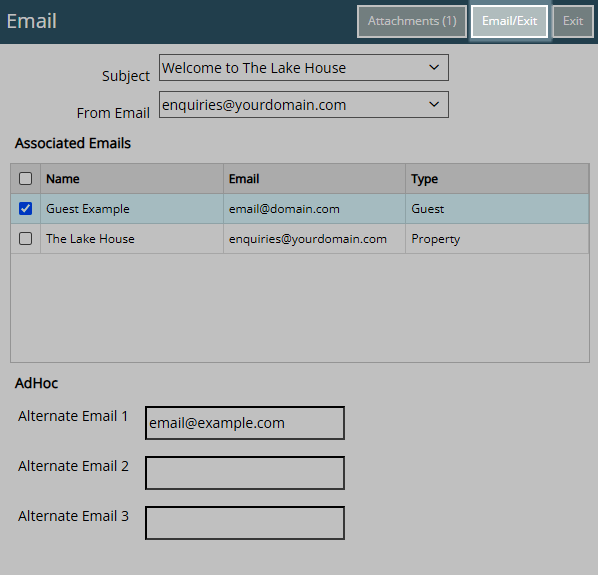The width and height of the screenshot is (598, 575).
Task: Open the Attachments (1) button
Action: click(412, 21)
